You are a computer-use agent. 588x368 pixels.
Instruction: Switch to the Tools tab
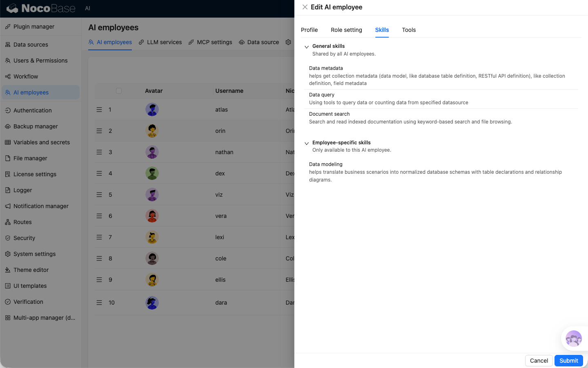(409, 30)
